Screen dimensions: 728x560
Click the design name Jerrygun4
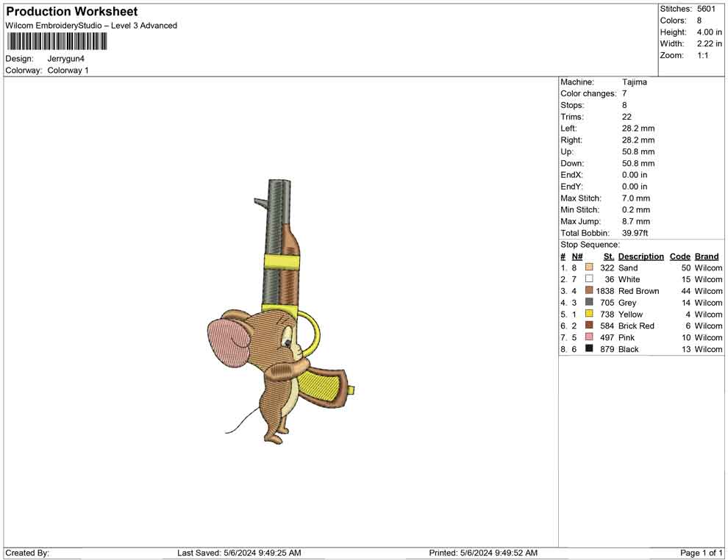point(66,59)
